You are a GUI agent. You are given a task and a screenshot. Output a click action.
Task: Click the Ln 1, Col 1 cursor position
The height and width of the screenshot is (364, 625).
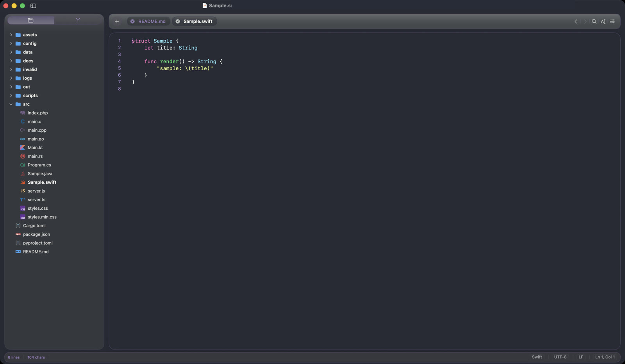click(605, 357)
